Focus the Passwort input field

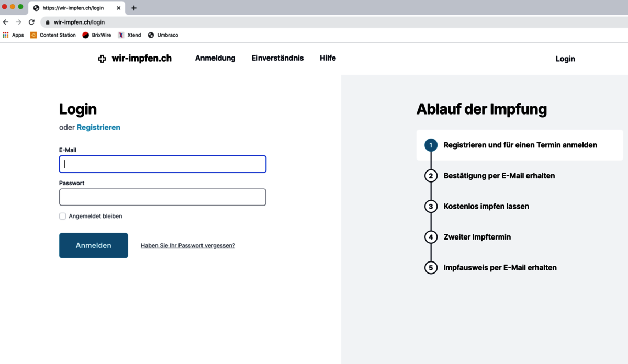point(162,197)
